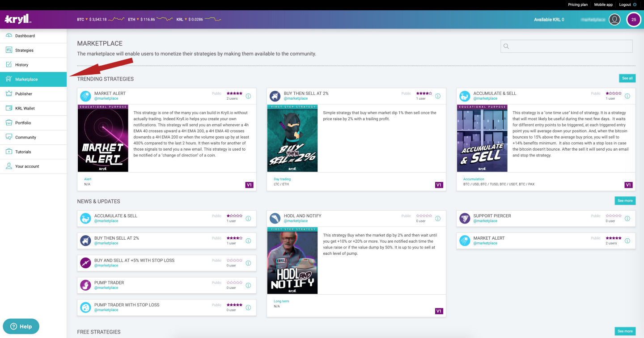Click the Hodl and Notify strategy avatar

click(275, 218)
